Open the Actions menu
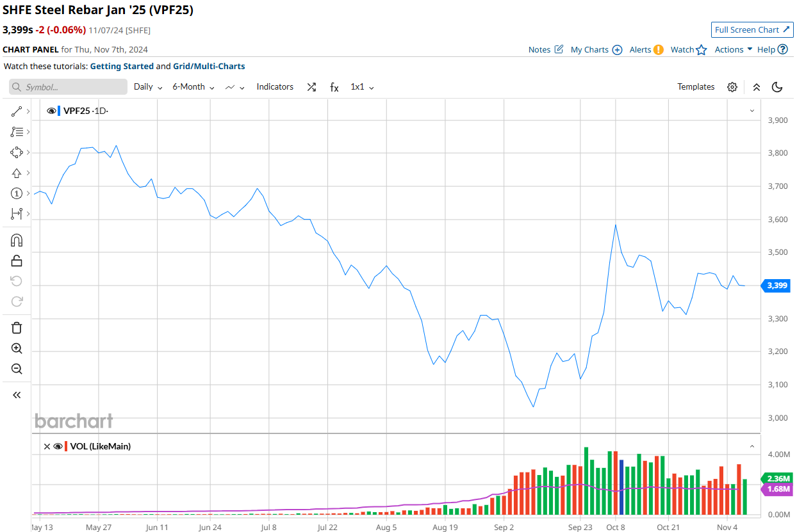 pos(734,49)
